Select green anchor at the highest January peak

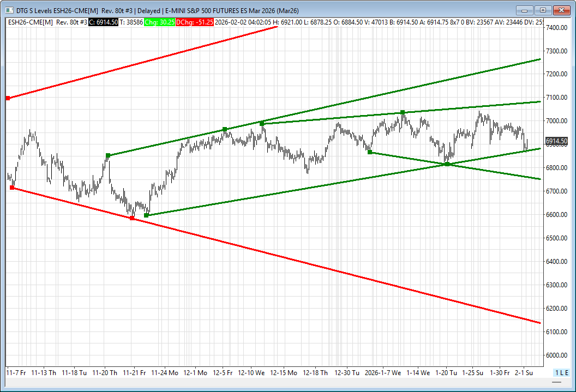pyautogui.click(x=403, y=112)
